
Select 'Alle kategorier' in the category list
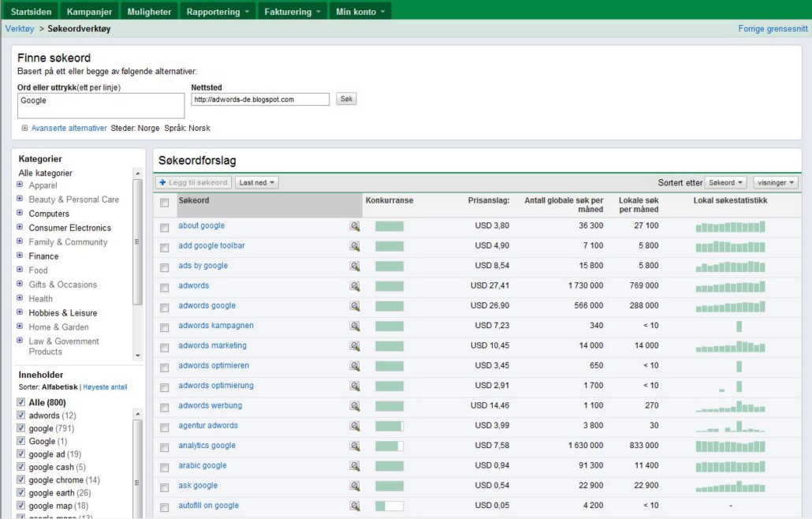(x=46, y=173)
